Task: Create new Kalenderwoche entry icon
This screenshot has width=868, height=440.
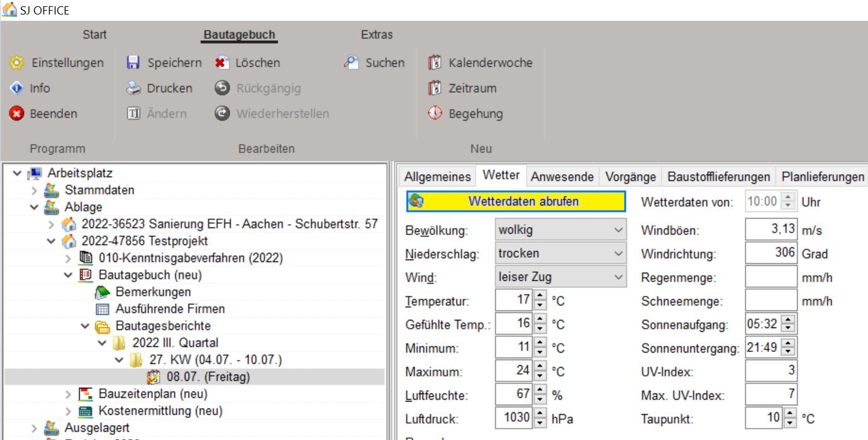Action: [x=435, y=63]
